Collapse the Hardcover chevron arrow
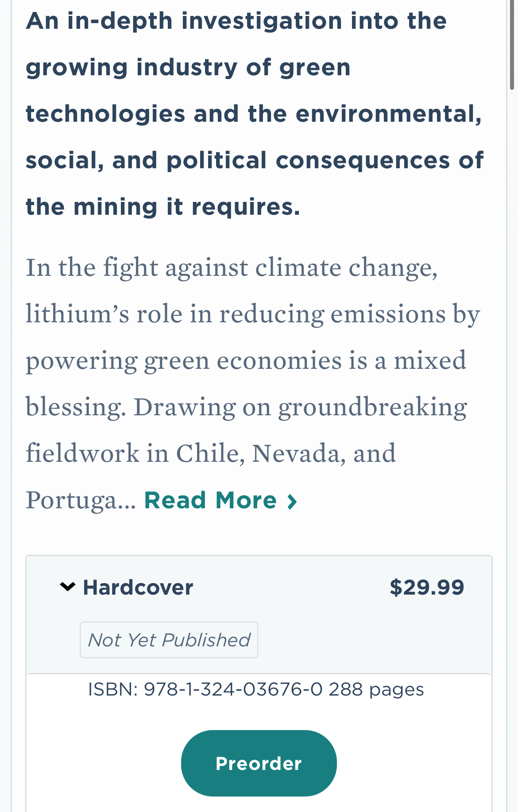The width and height of the screenshot is (518, 812). [67, 587]
